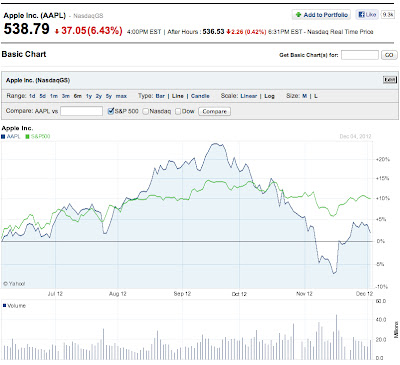The height and width of the screenshot is (365, 400).
Task: Click the +20% axis label
Action: pos(383,159)
